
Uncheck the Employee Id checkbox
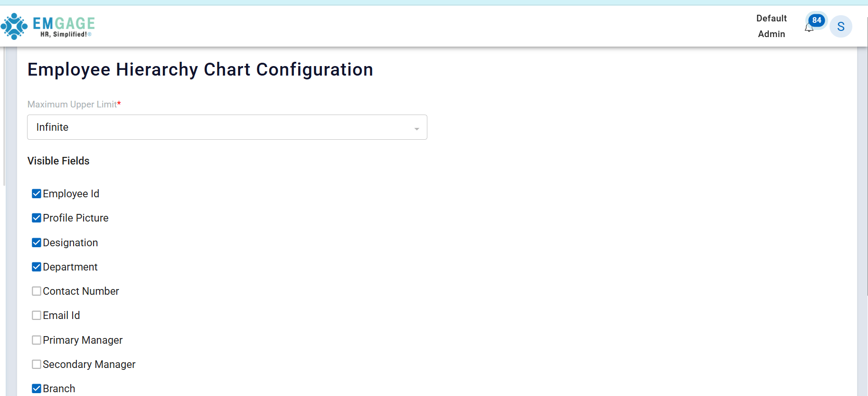pyautogui.click(x=37, y=193)
